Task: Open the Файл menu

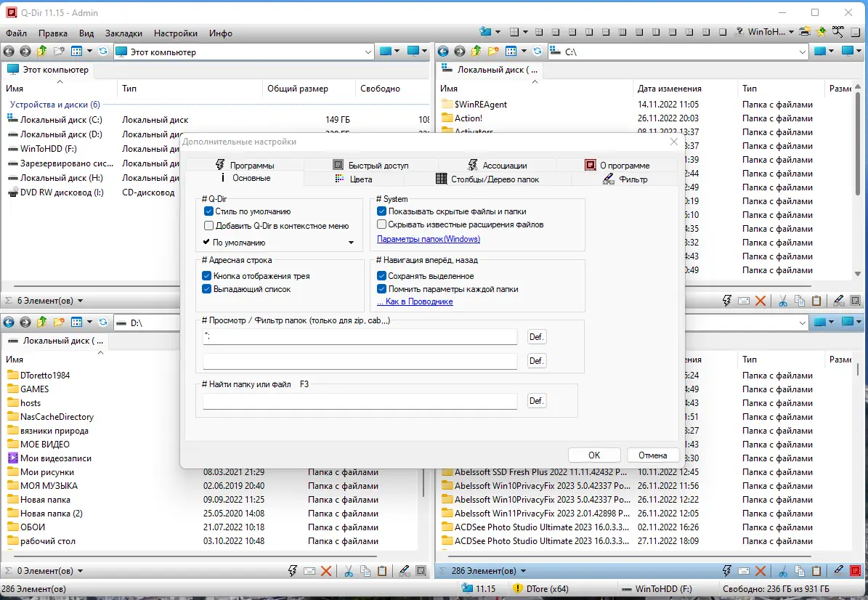Action: pyautogui.click(x=16, y=33)
